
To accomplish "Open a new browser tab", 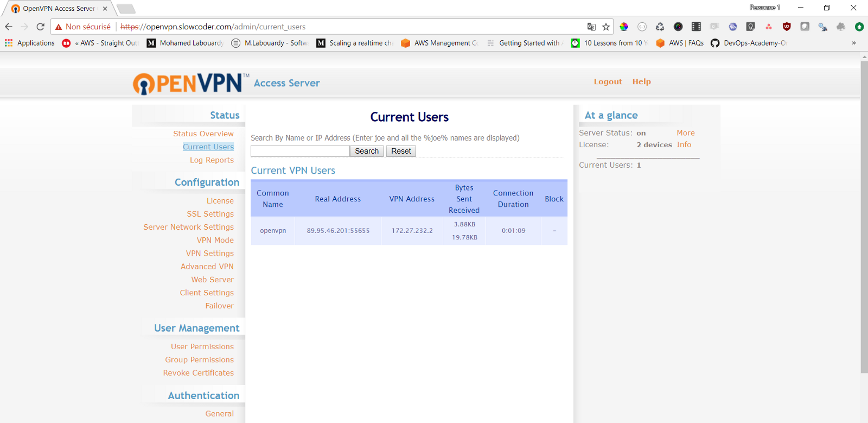I will point(125,9).
